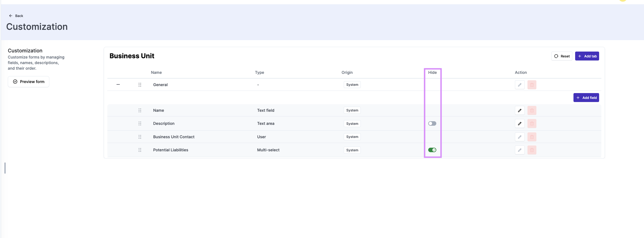This screenshot has width=644, height=238.
Task: Click the Add field button
Action: pyautogui.click(x=586, y=98)
